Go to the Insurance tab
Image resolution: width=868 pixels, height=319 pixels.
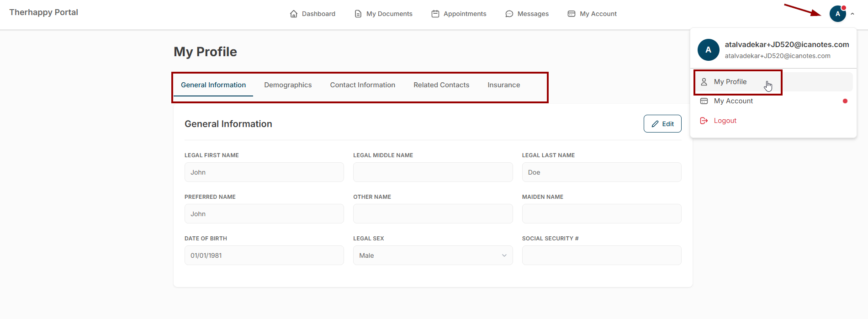(504, 85)
